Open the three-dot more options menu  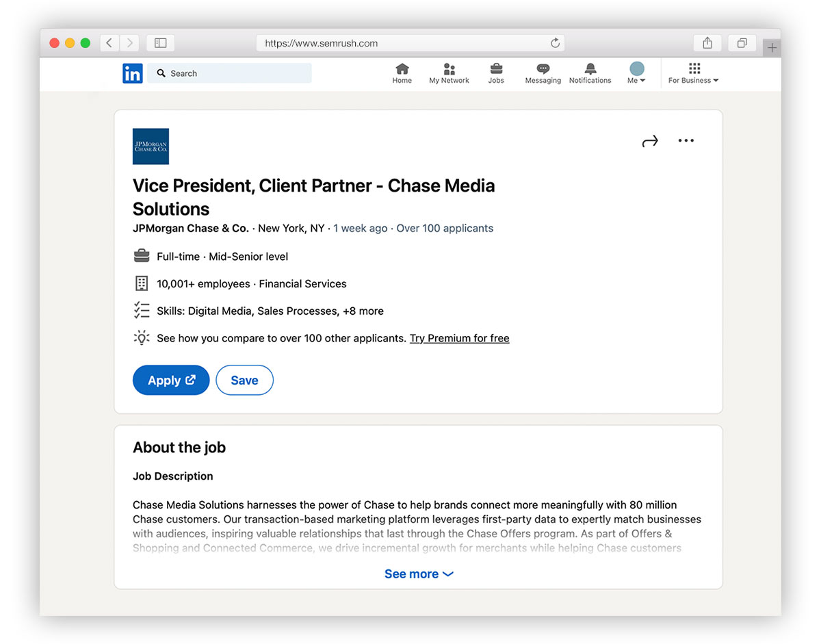686,141
